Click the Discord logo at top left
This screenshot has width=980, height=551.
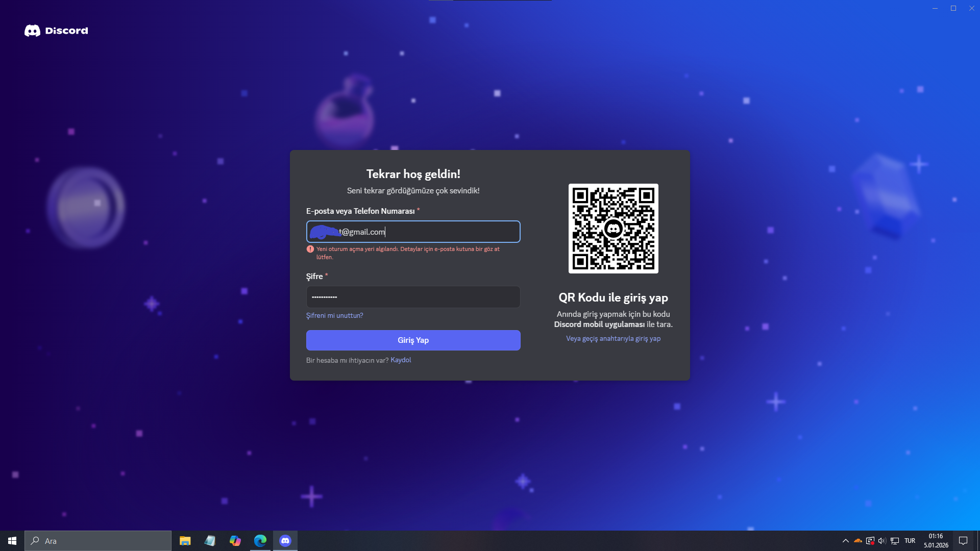[x=56, y=31]
